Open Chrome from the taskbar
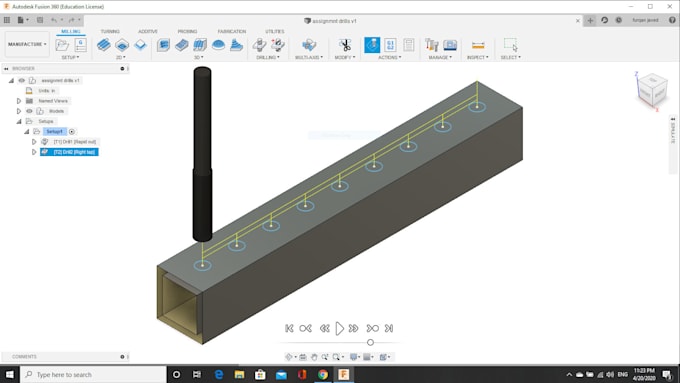 click(323, 374)
